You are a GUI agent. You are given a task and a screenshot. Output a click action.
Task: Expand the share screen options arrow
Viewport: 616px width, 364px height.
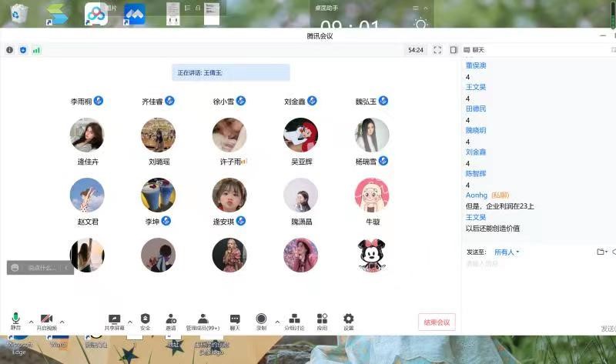130,321
